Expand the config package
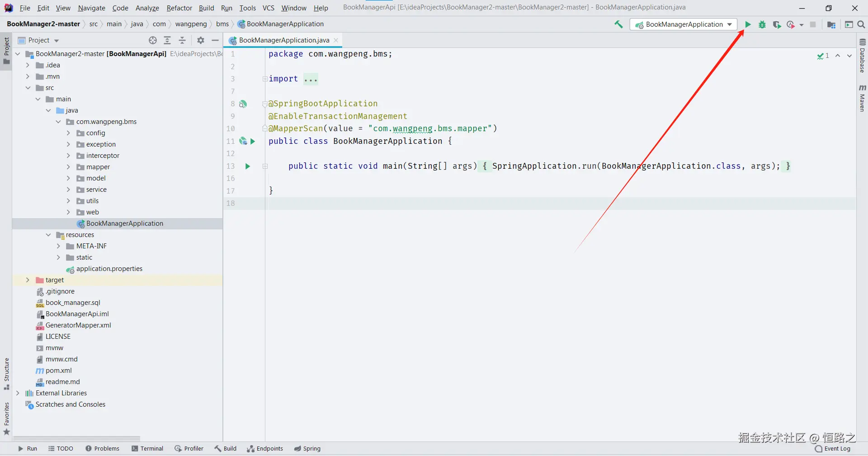The width and height of the screenshot is (868, 456). (68, 133)
